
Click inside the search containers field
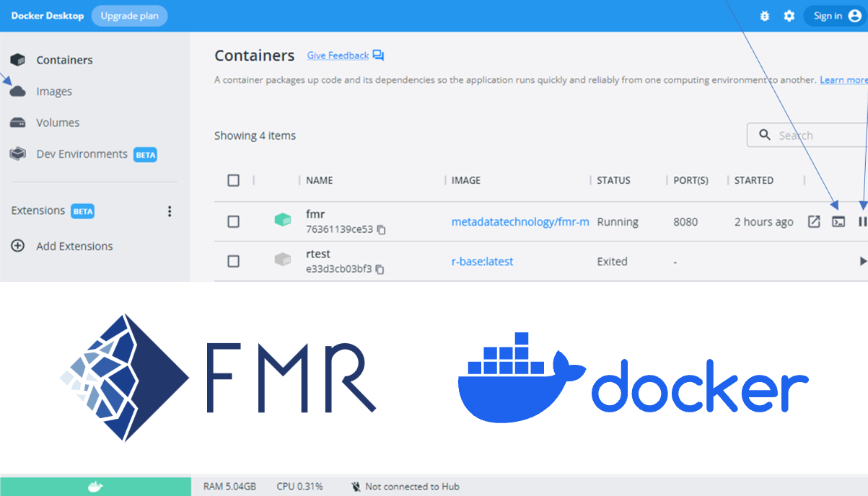tap(808, 135)
